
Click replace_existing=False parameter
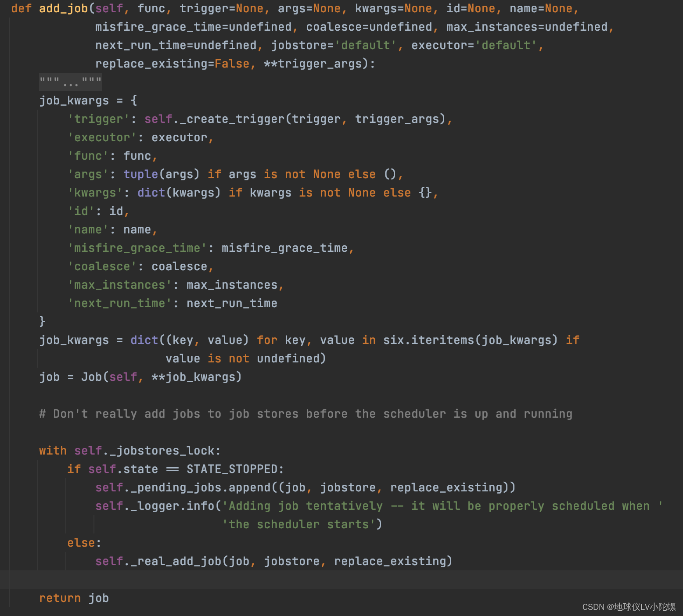tap(173, 64)
